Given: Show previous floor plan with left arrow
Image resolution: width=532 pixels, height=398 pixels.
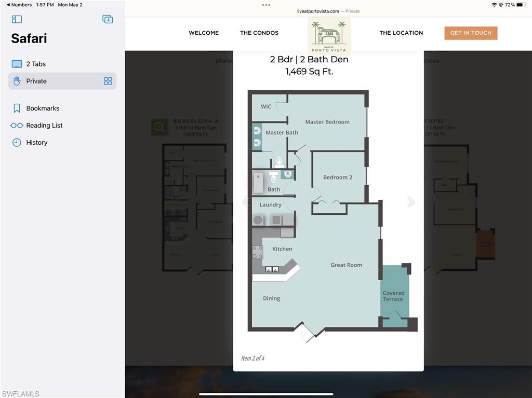Looking at the screenshot, I should tap(245, 202).
